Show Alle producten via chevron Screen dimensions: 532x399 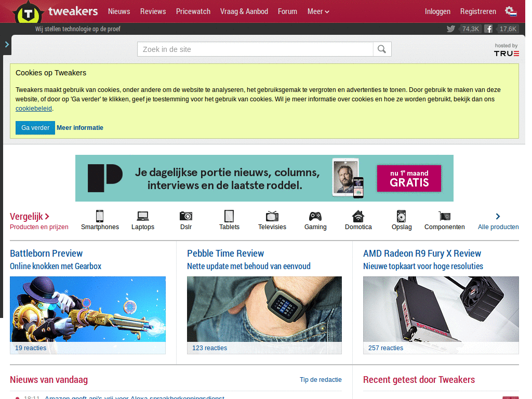(498, 217)
